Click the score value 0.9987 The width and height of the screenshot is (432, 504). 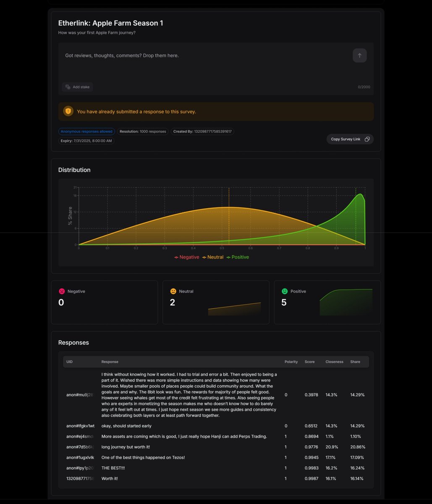[x=311, y=478]
